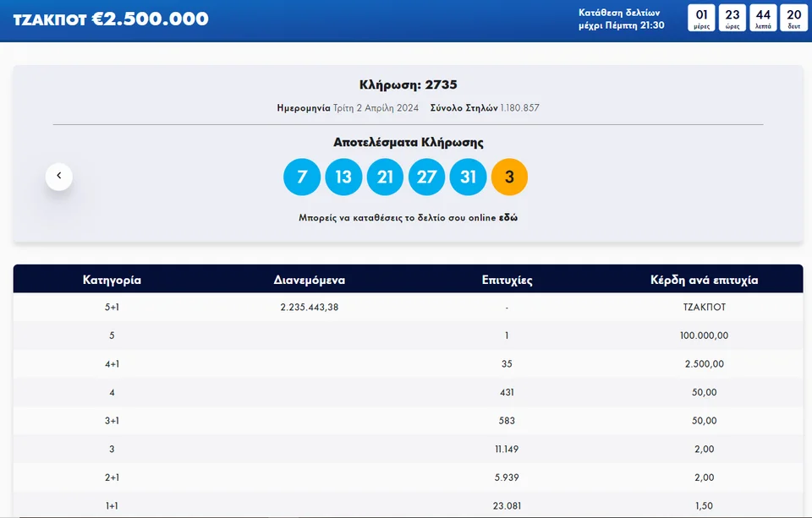Click the ΤΖΑΚΠΟΤ €2.500.000 banner title

click(111, 19)
